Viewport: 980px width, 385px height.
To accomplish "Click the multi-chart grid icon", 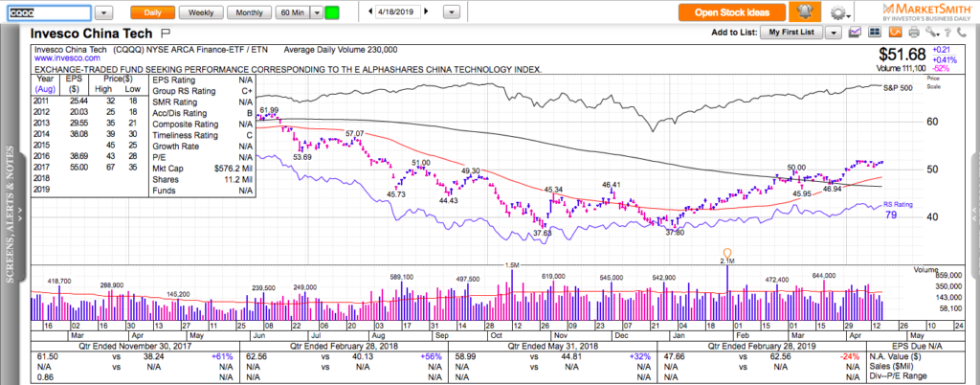I will point(875,33).
